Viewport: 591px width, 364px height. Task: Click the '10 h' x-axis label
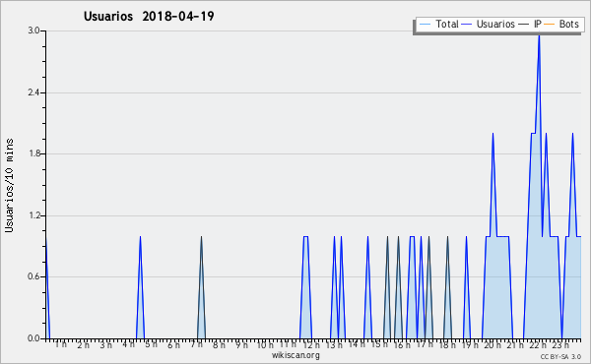point(265,344)
